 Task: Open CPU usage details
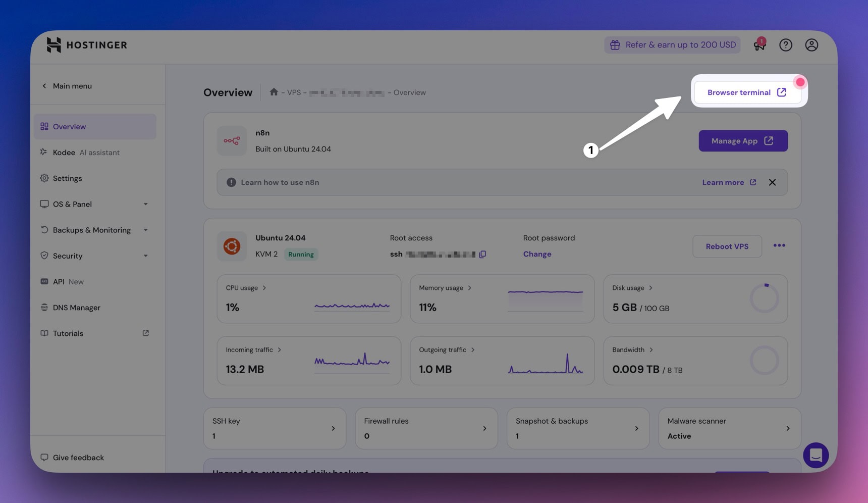coord(246,288)
